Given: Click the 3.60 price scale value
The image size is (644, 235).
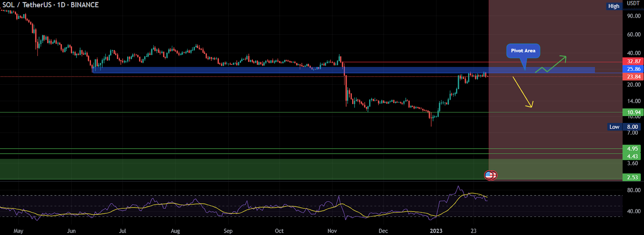Looking at the screenshot, I should (x=633, y=163).
